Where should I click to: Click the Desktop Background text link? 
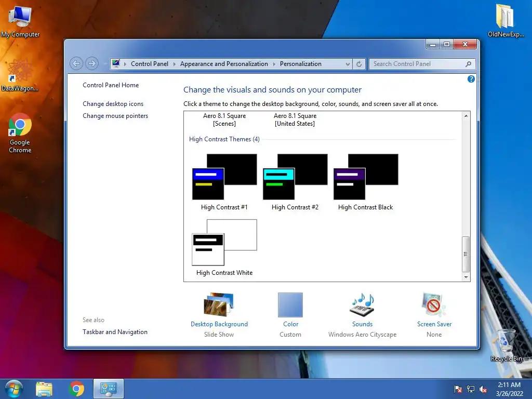(219, 324)
